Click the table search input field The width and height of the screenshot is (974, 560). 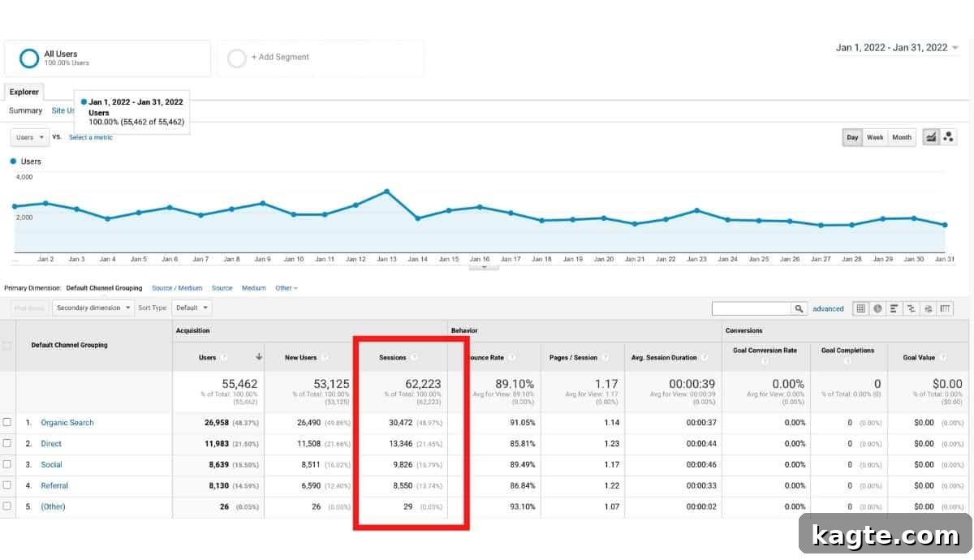pos(752,308)
